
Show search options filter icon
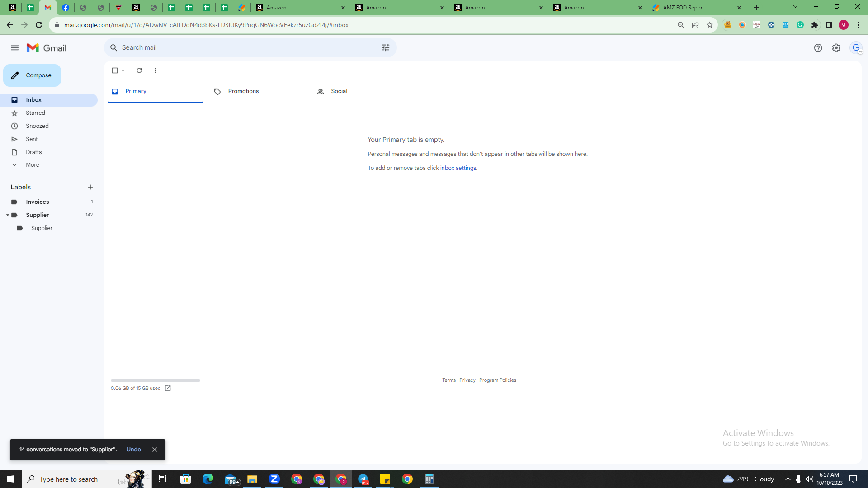[386, 47]
